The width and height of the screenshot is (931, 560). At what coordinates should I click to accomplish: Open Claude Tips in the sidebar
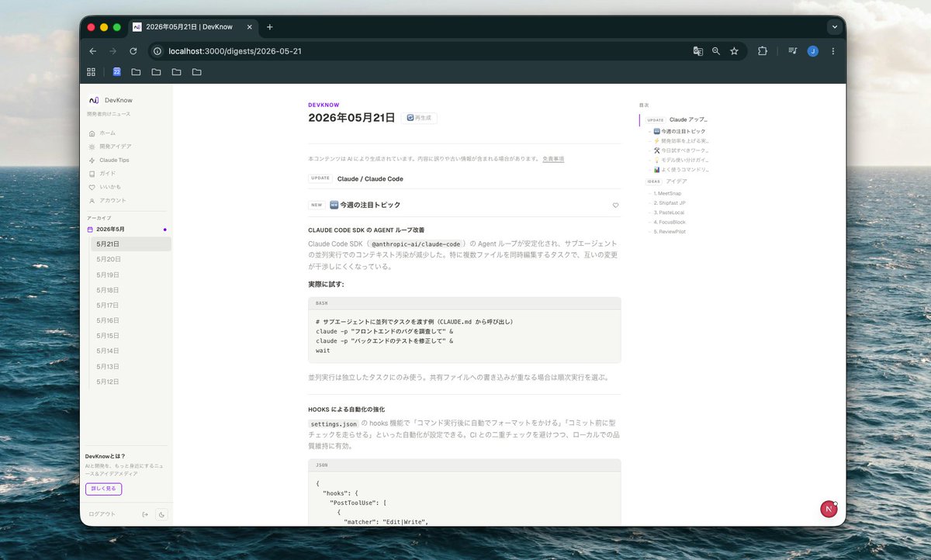click(x=109, y=160)
